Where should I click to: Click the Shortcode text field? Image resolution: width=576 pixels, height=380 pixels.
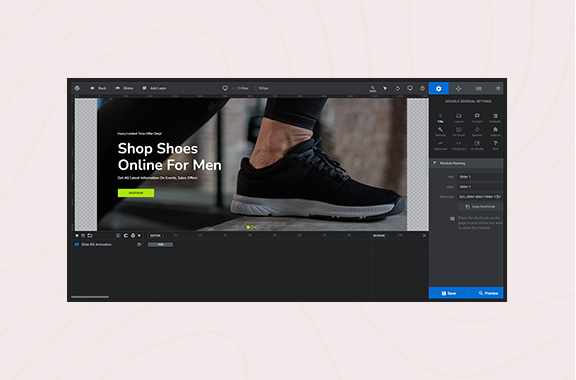tap(480, 197)
